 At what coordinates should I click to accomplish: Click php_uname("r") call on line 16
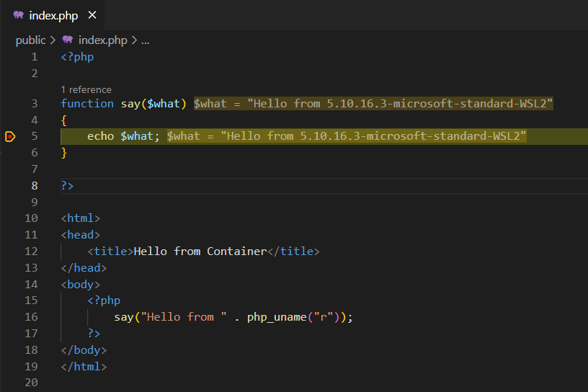(x=293, y=317)
